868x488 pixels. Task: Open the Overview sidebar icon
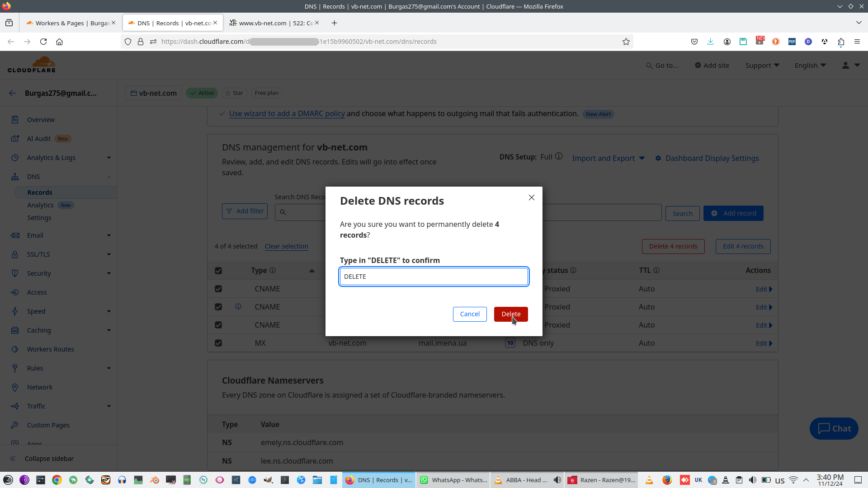pyautogui.click(x=15, y=120)
